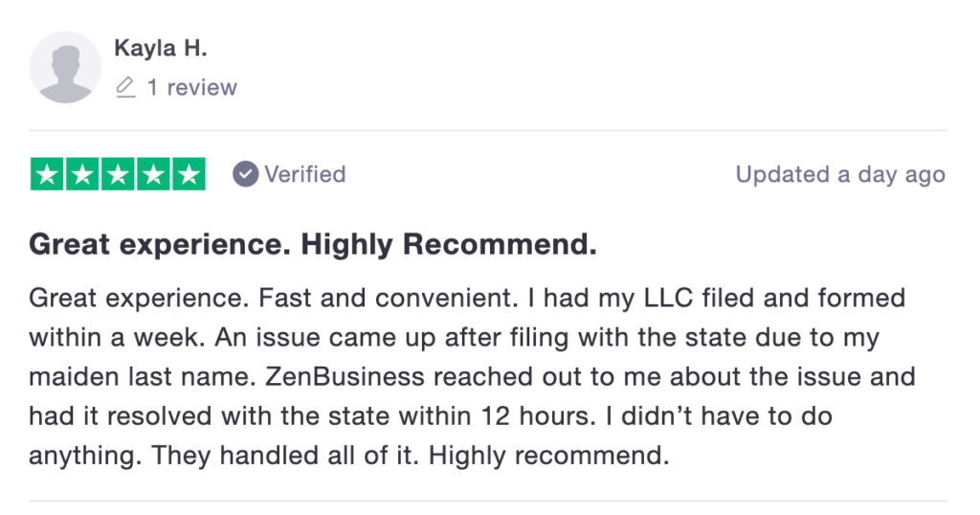
Task: Click the first green rating star
Action: pyautogui.click(x=47, y=174)
